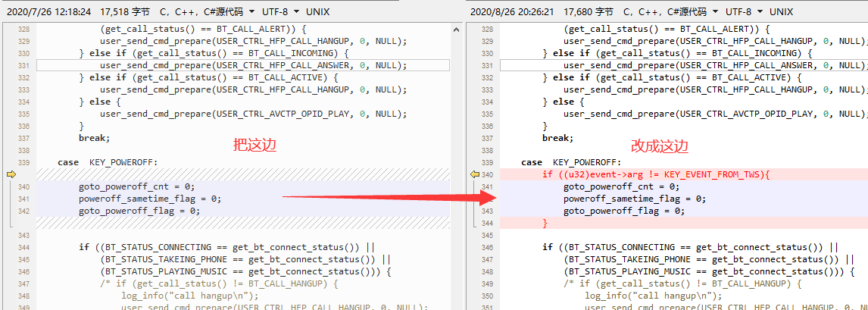Click left line 340 goto_poweroff_cnt = 0
The width and height of the screenshot is (868, 310).
(x=137, y=186)
